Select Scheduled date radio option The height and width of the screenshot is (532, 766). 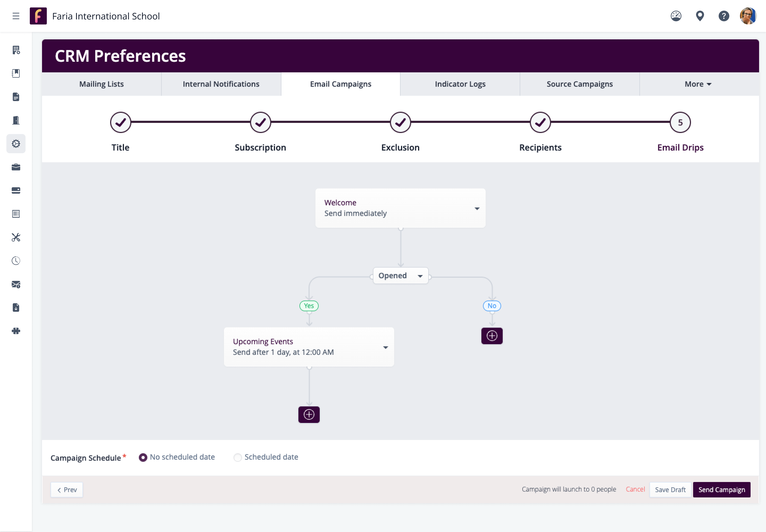[x=238, y=457]
